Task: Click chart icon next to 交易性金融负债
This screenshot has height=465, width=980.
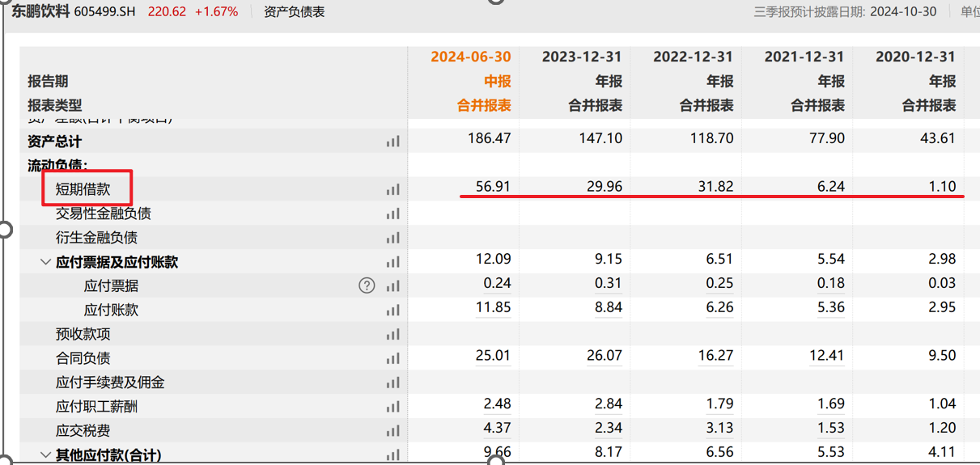Action: (x=392, y=214)
